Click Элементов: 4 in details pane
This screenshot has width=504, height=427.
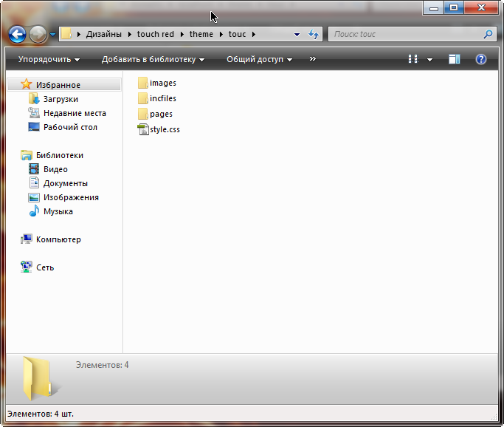(103, 365)
